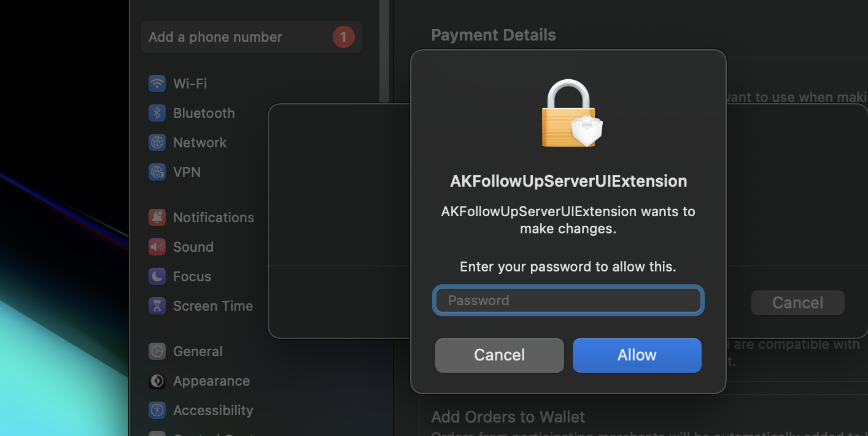Open the Add a phone number item
The image size is (868, 436).
coord(215,37)
